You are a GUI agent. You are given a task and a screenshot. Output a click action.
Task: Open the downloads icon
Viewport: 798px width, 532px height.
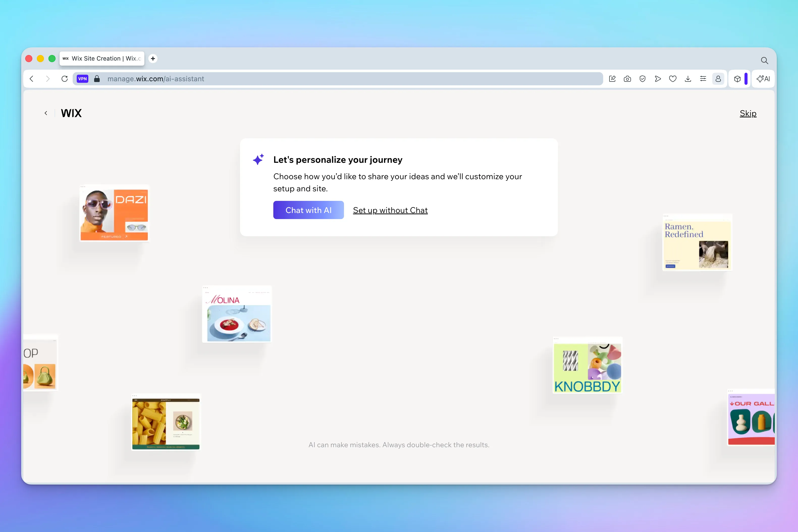point(688,79)
